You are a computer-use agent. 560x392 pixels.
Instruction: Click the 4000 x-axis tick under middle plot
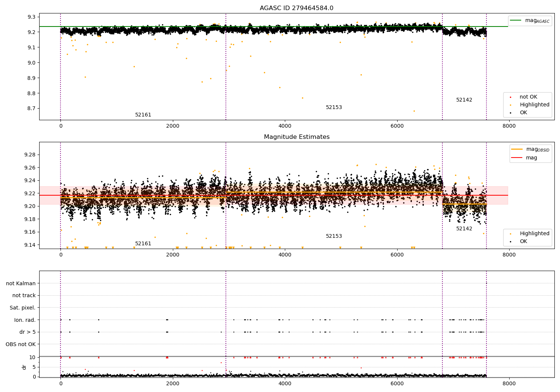(x=285, y=255)
